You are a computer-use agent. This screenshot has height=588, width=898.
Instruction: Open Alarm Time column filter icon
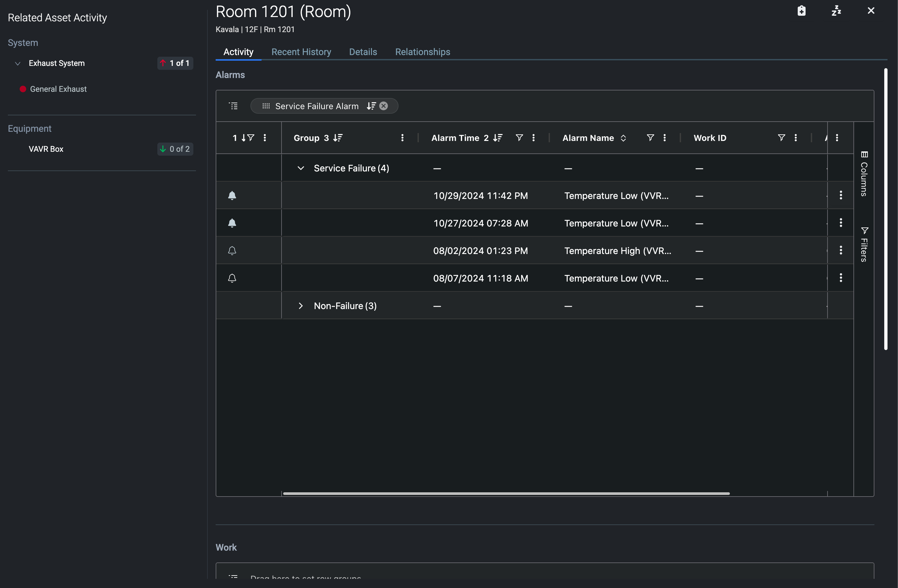[519, 138]
